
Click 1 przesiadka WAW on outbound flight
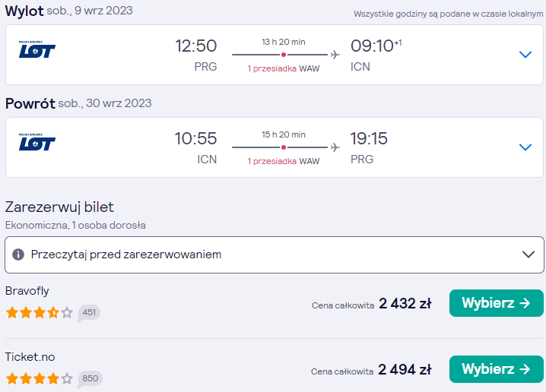[284, 68]
